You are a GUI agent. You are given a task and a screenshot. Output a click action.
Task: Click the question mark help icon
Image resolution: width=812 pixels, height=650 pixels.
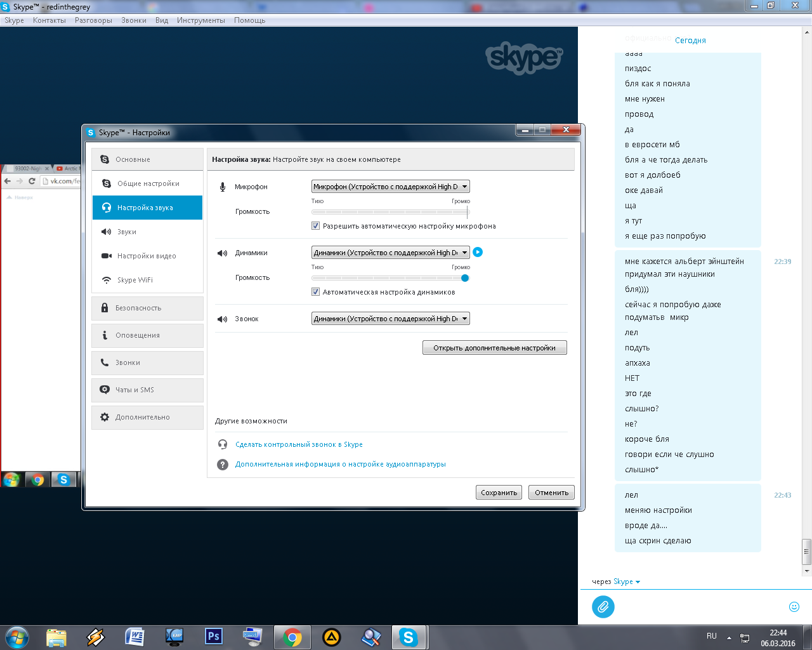click(x=223, y=465)
